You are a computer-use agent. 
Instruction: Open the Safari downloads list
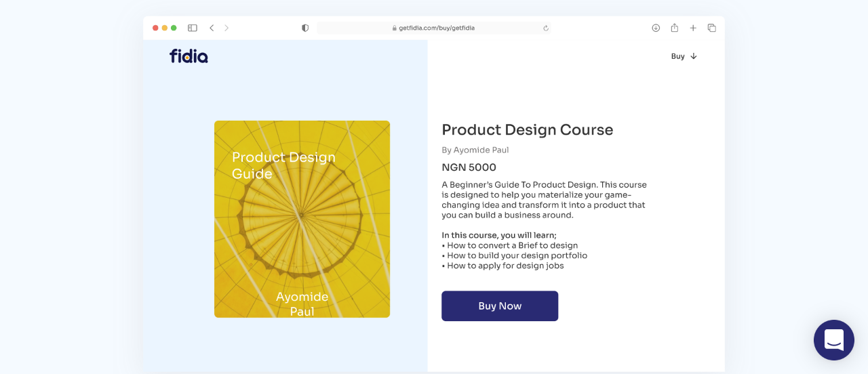(656, 28)
